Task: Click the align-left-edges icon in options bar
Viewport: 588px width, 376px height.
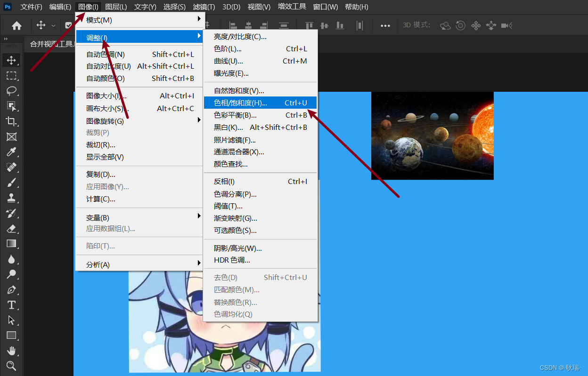Action: [233, 25]
